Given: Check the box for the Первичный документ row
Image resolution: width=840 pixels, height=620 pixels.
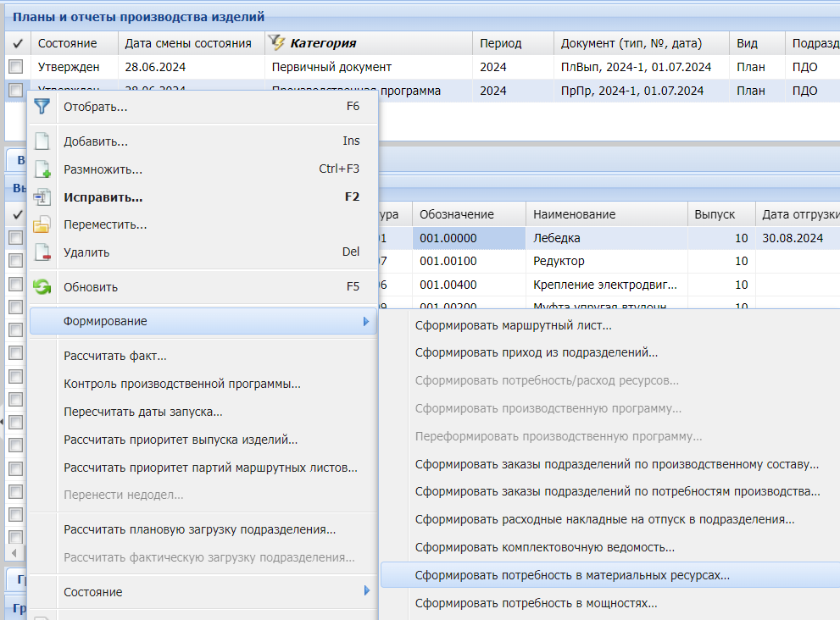Looking at the screenshot, I should pyautogui.click(x=16, y=67).
